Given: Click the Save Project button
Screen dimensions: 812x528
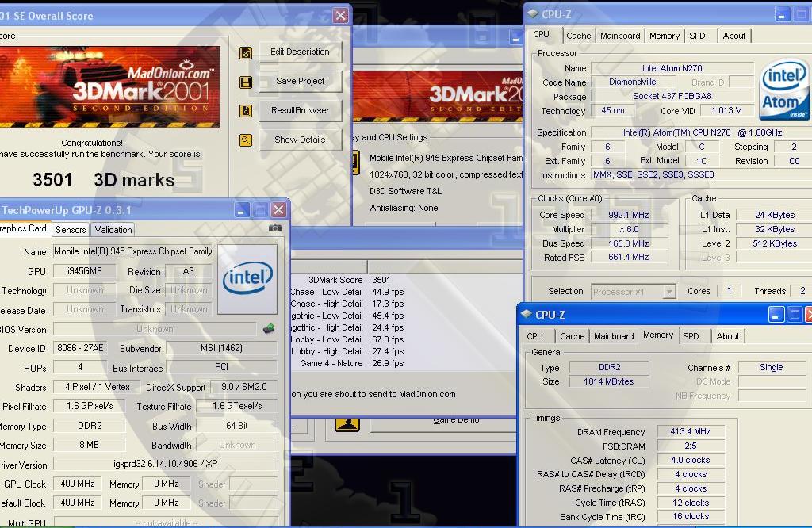Looking at the screenshot, I should click(x=300, y=82).
